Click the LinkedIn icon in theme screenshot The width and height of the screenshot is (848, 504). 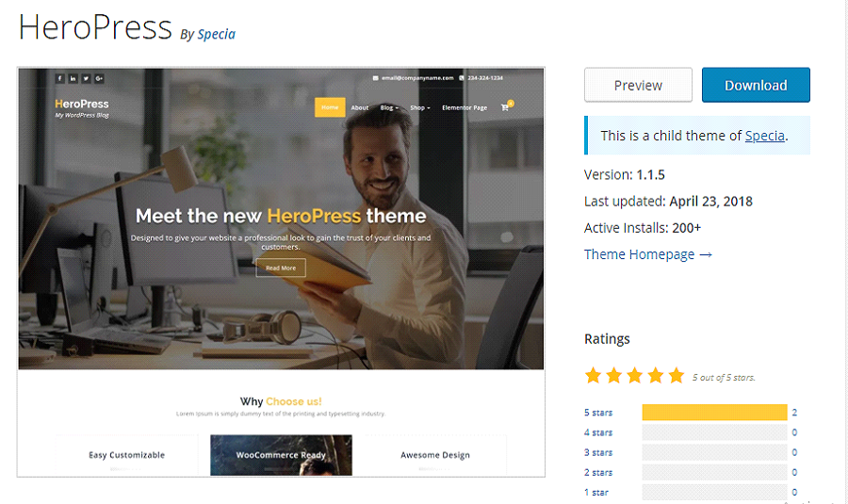pos(73,78)
